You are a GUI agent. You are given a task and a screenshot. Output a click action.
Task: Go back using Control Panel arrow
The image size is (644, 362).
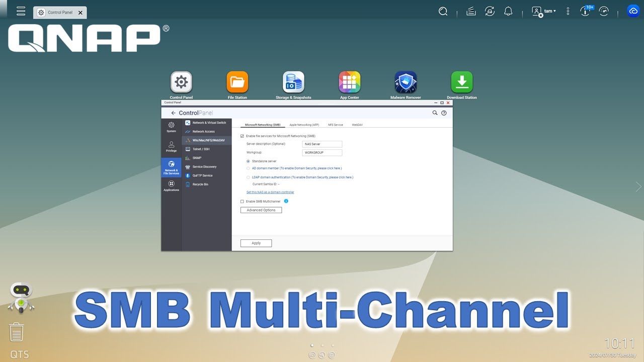tap(174, 113)
